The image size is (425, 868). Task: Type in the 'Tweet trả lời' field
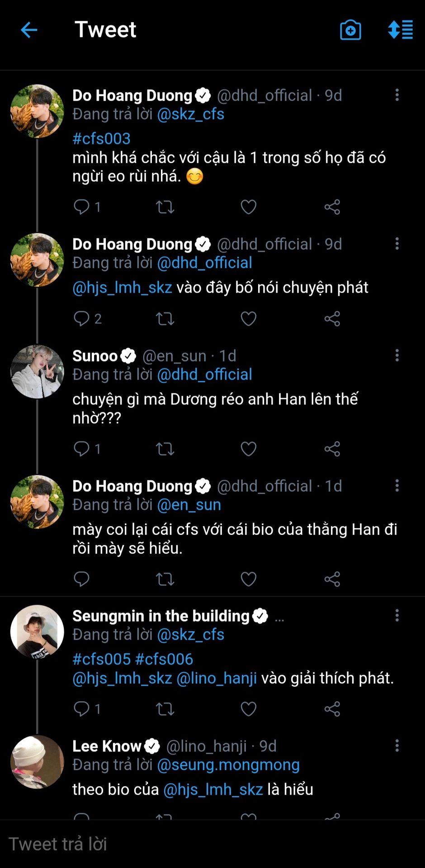181,844
